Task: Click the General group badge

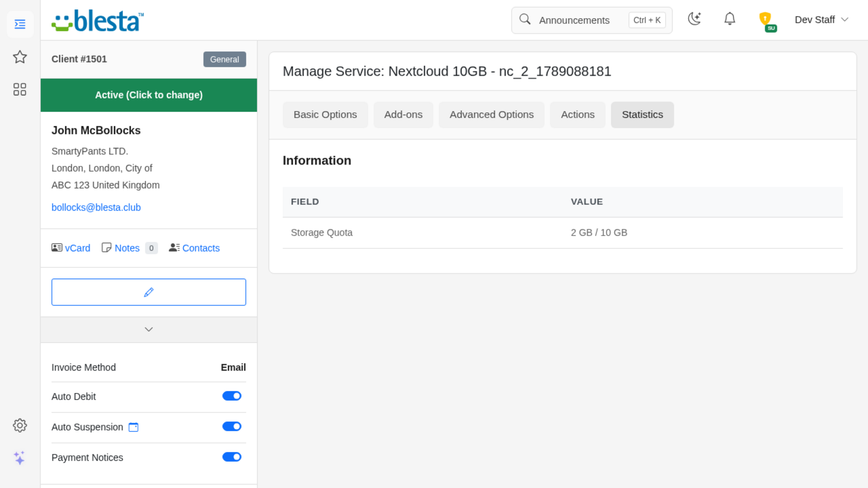Action: pyautogui.click(x=225, y=59)
